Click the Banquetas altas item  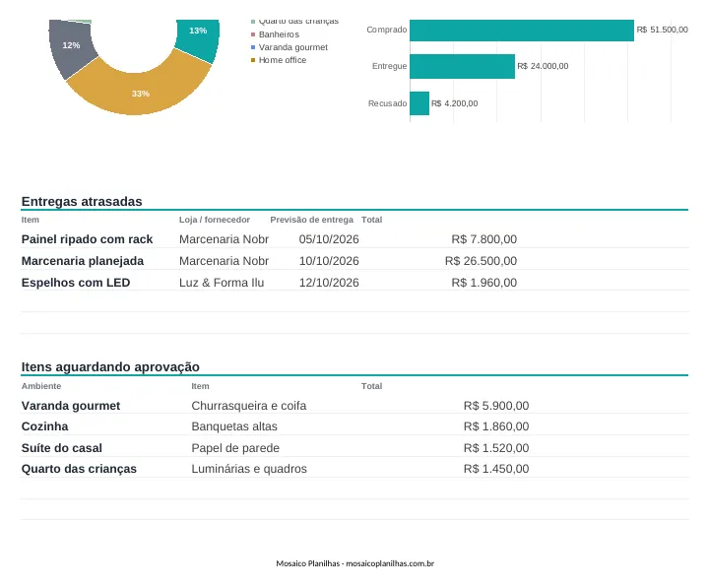[x=234, y=426]
